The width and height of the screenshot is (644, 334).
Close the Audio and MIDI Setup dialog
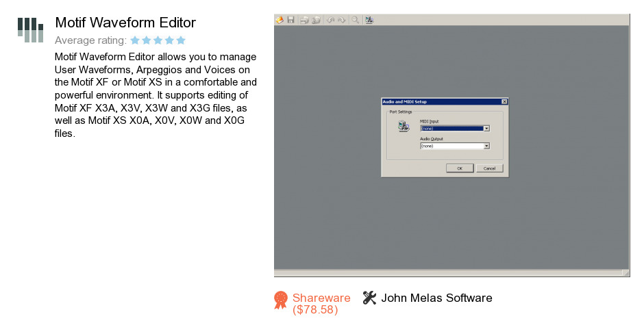(x=504, y=102)
